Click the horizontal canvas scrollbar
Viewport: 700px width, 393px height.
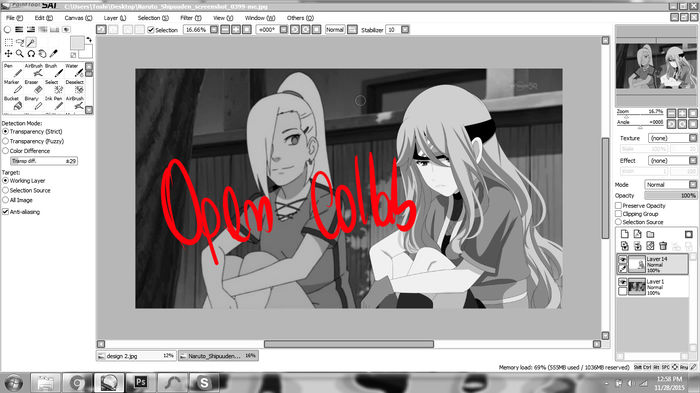tap(349, 344)
